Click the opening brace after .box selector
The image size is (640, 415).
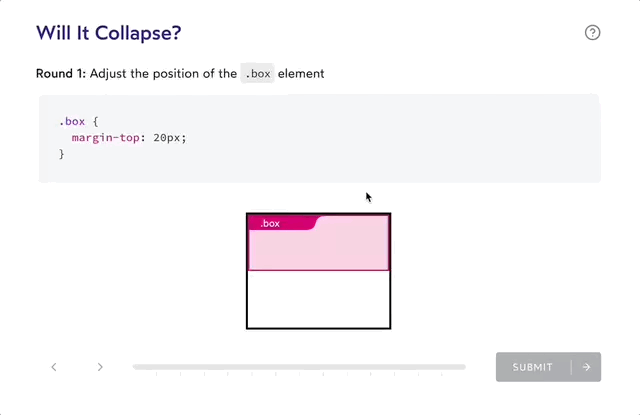pyautogui.click(x=96, y=122)
